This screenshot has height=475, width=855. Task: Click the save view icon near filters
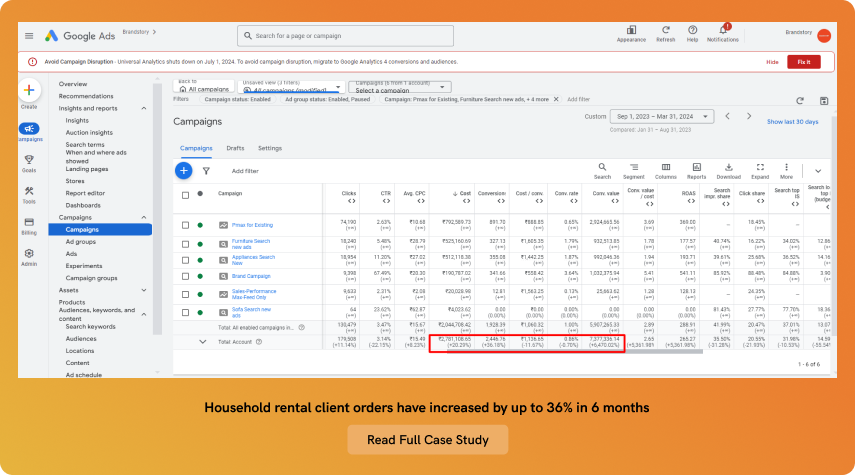tap(824, 101)
